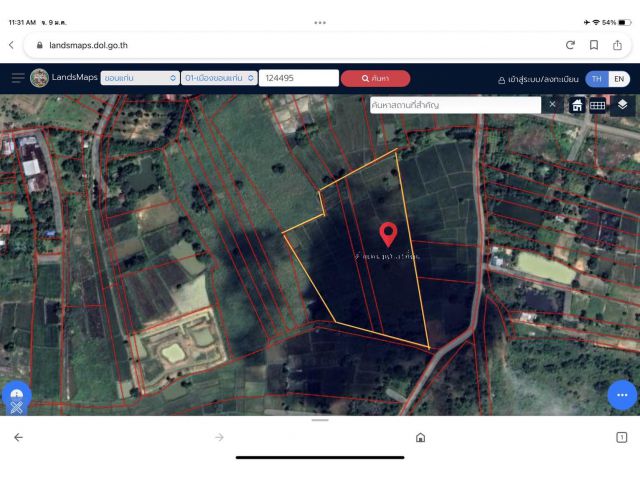Switch language to EN
This screenshot has width=640, height=480.
click(619, 79)
